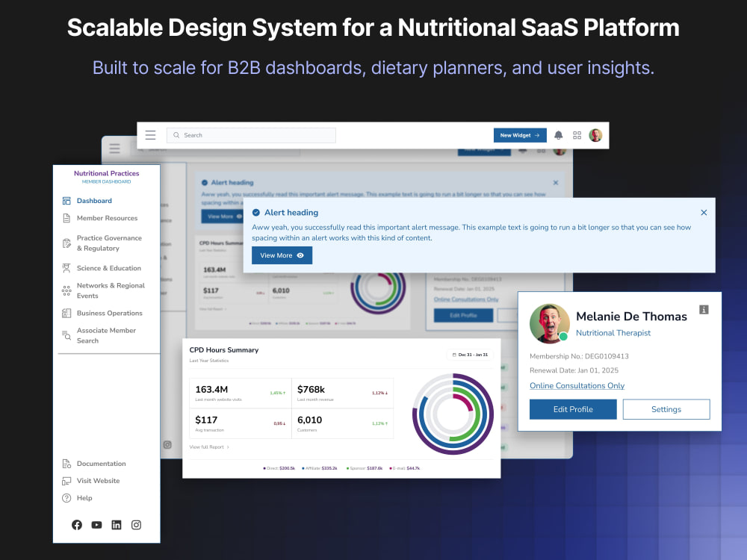The width and height of the screenshot is (747, 560).
Task: Click the Dashboard sidebar icon
Action: click(66, 201)
